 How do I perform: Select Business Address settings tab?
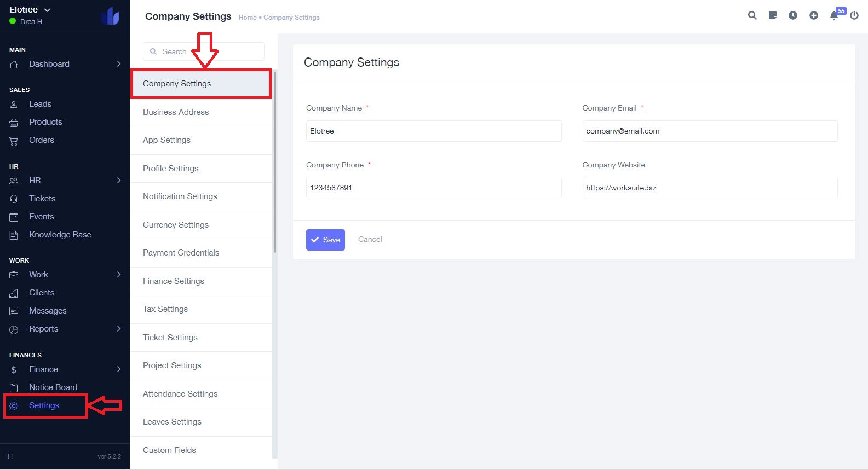176,112
